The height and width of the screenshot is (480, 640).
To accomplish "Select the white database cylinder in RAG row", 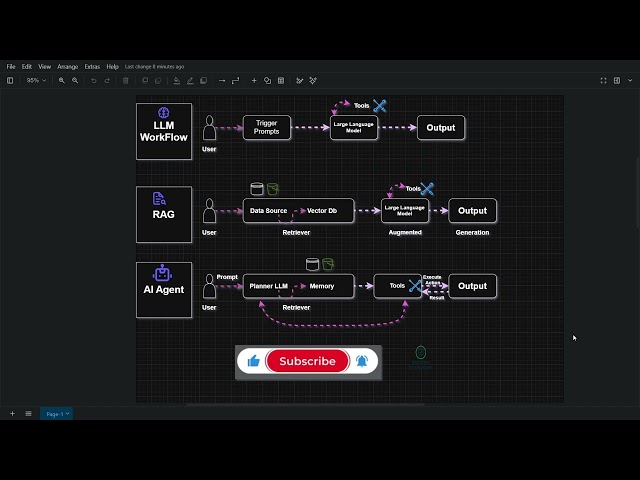I will coord(257,189).
